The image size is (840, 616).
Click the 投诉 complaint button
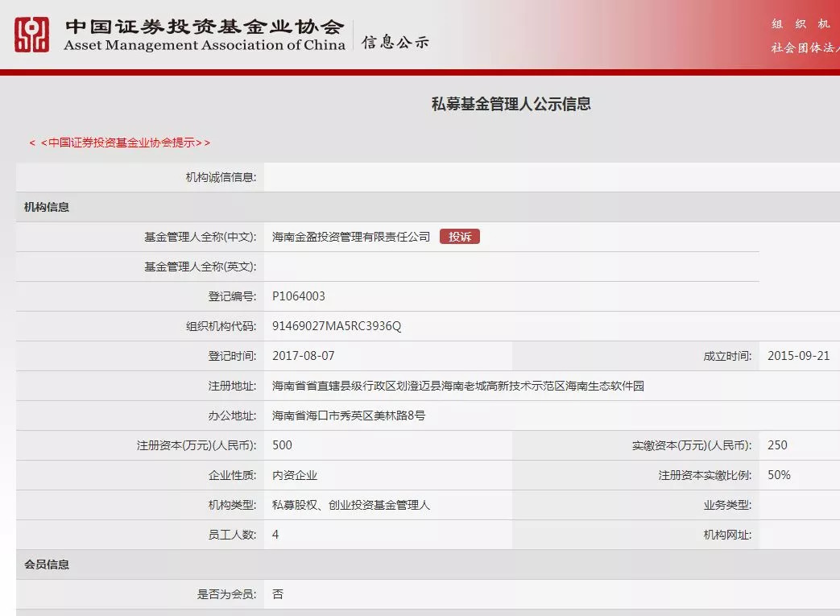coord(460,236)
